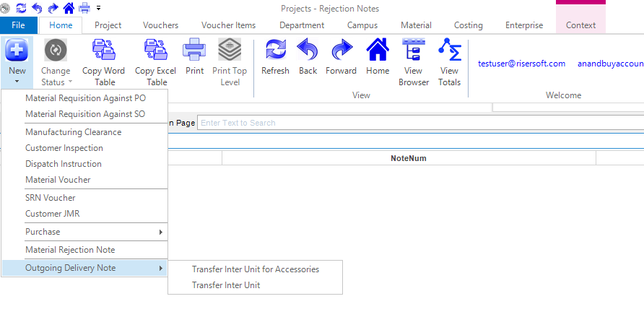Select Transfer Inter Unit for Accessories
644x330 pixels.
tap(255, 269)
